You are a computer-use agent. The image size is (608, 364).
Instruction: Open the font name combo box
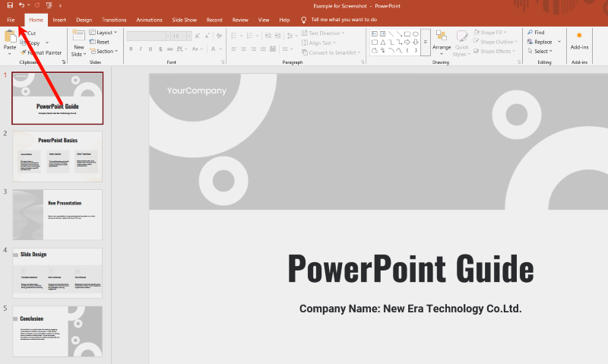(148, 36)
